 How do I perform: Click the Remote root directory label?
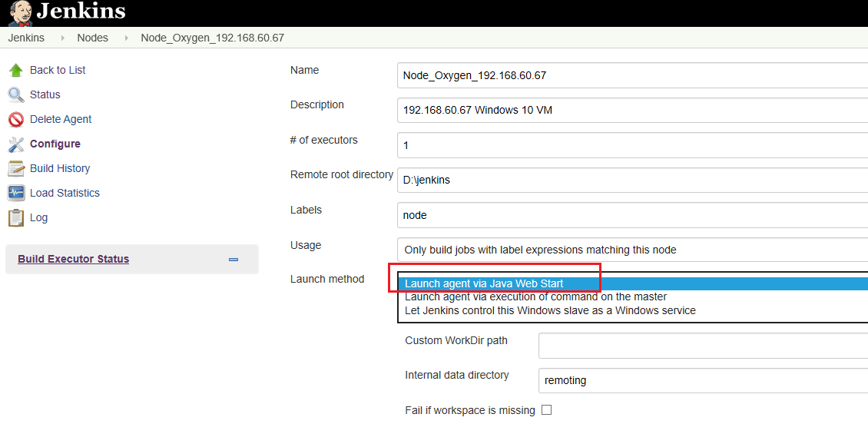click(x=342, y=174)
